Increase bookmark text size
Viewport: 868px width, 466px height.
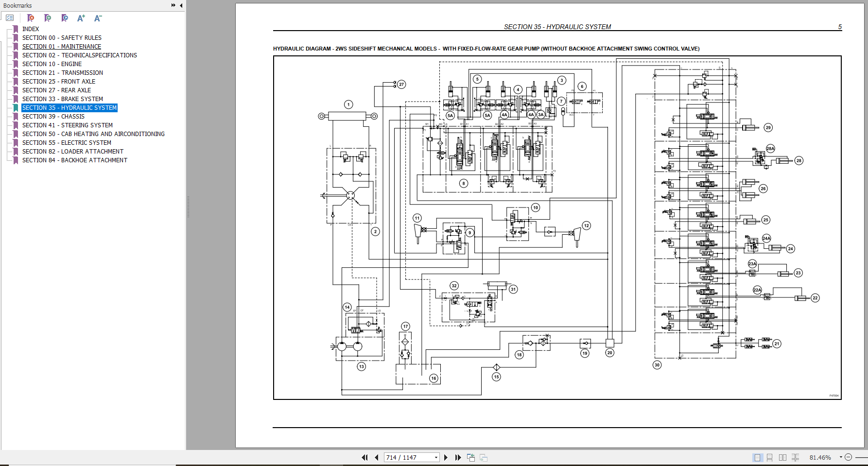(x=81, y=18)
